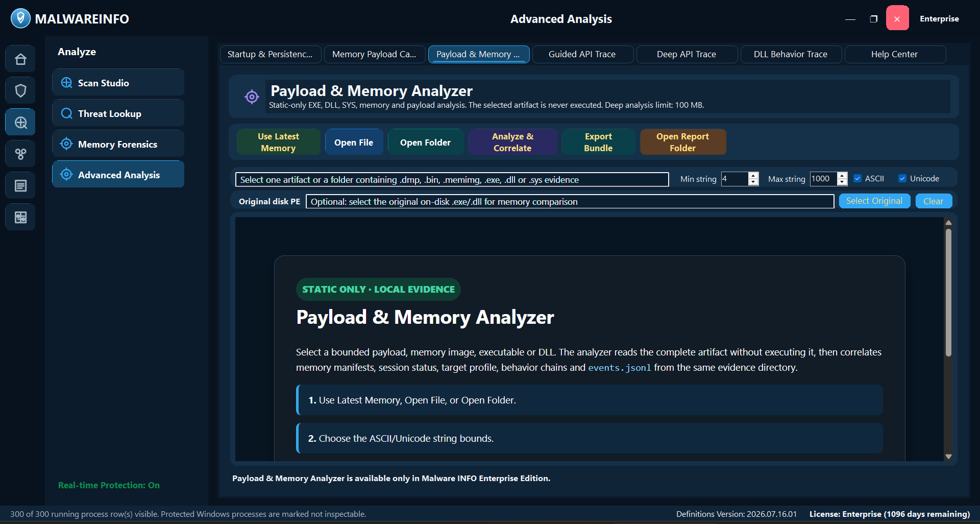980x524 pixels.
Task: Open Threat Lookup page
Action: 118,113
